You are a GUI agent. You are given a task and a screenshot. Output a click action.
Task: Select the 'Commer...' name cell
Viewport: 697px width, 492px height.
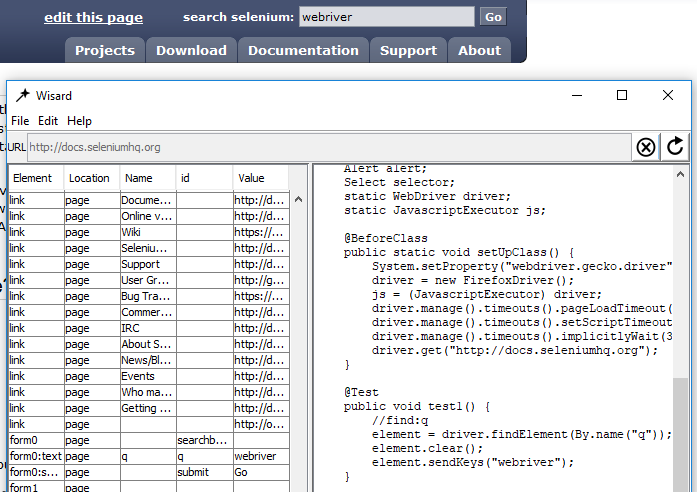[x=148, y=312]
